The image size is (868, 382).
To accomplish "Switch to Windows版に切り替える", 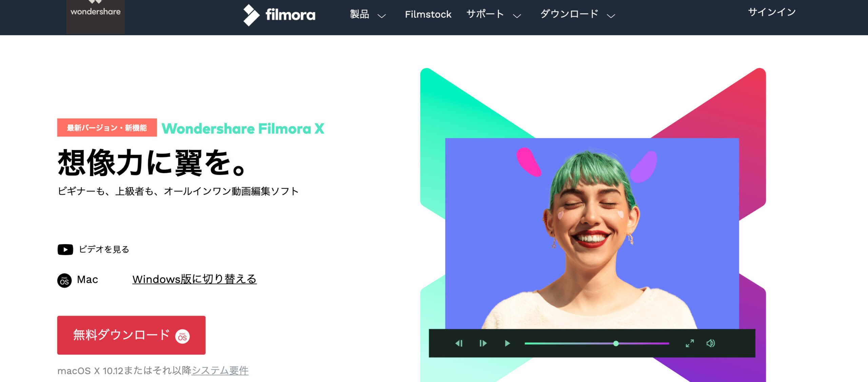I will coord(194,279).
